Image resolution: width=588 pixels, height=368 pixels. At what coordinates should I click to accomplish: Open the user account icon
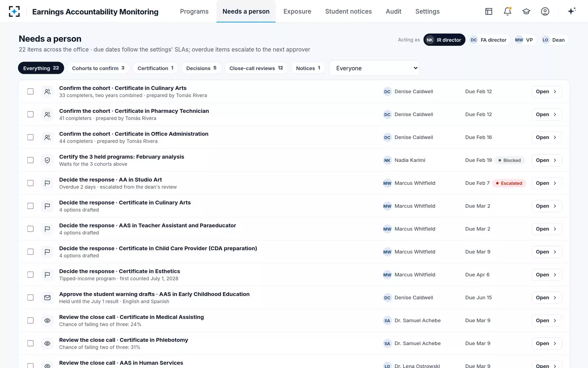coord(545,11)
